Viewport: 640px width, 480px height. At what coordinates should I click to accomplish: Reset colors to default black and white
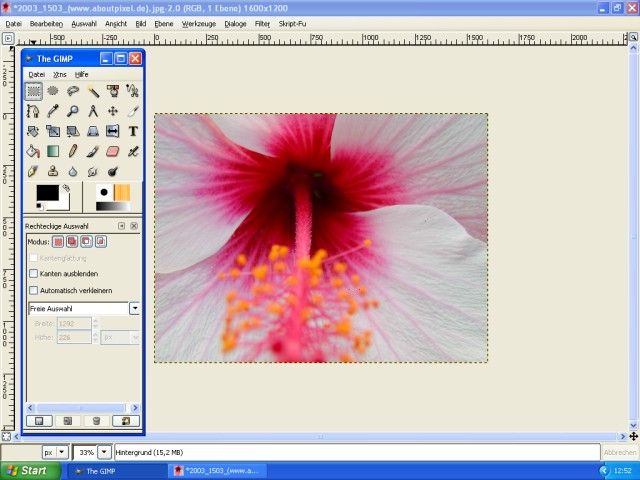coord(39,206)
